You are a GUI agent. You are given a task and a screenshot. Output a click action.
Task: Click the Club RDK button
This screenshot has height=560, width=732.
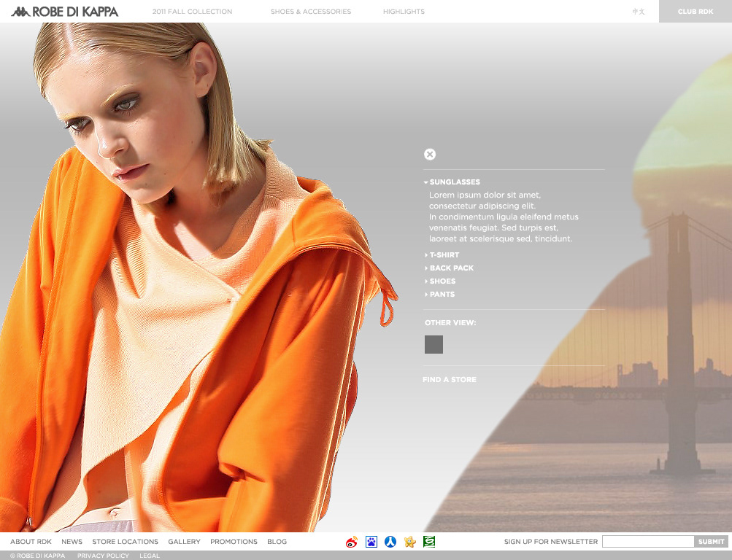[695, 12]
